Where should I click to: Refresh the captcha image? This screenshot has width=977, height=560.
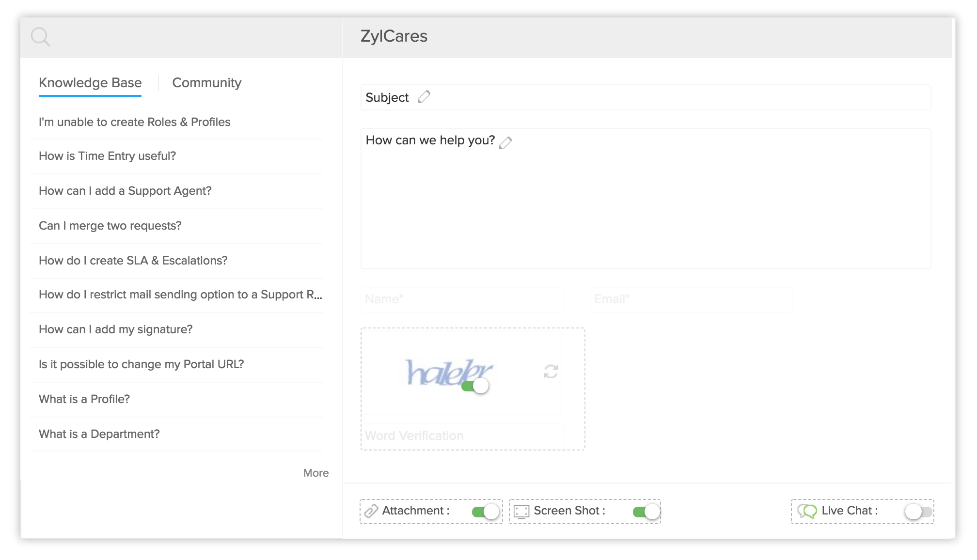pyautogui.click(x=551, y=372)
